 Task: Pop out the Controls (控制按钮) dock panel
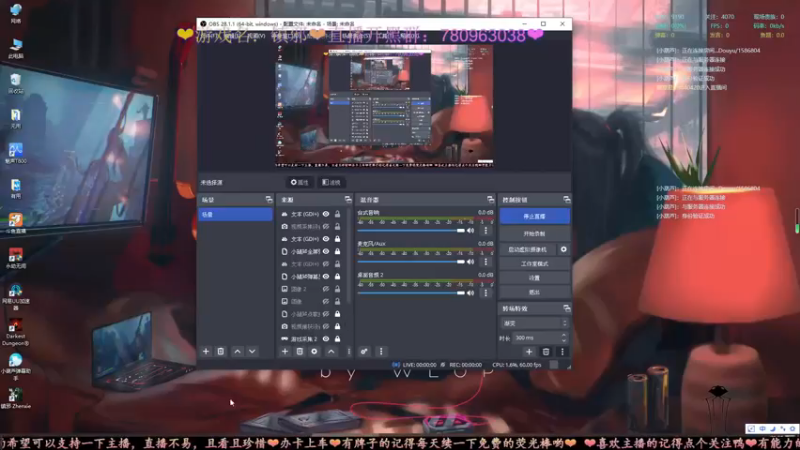point(566,199)
